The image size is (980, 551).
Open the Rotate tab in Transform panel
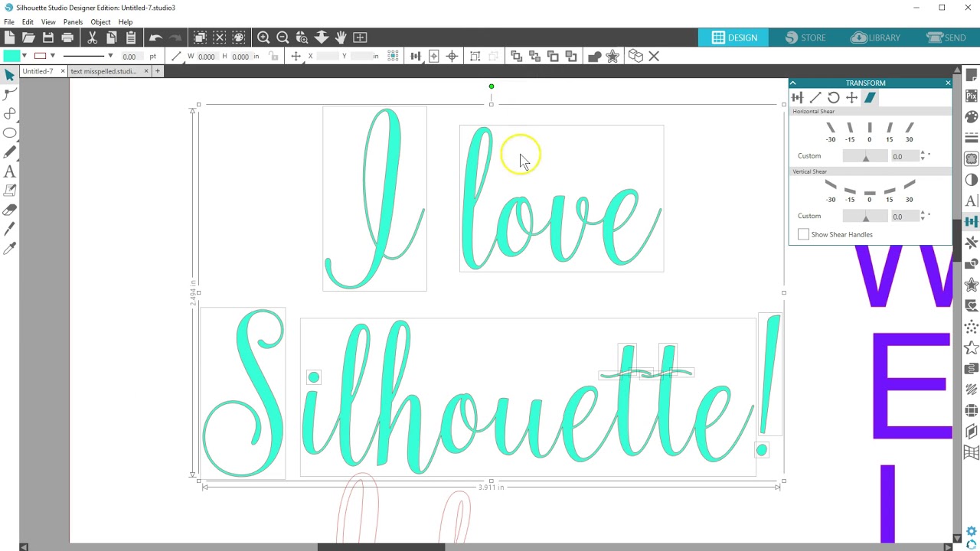[833, 97]
